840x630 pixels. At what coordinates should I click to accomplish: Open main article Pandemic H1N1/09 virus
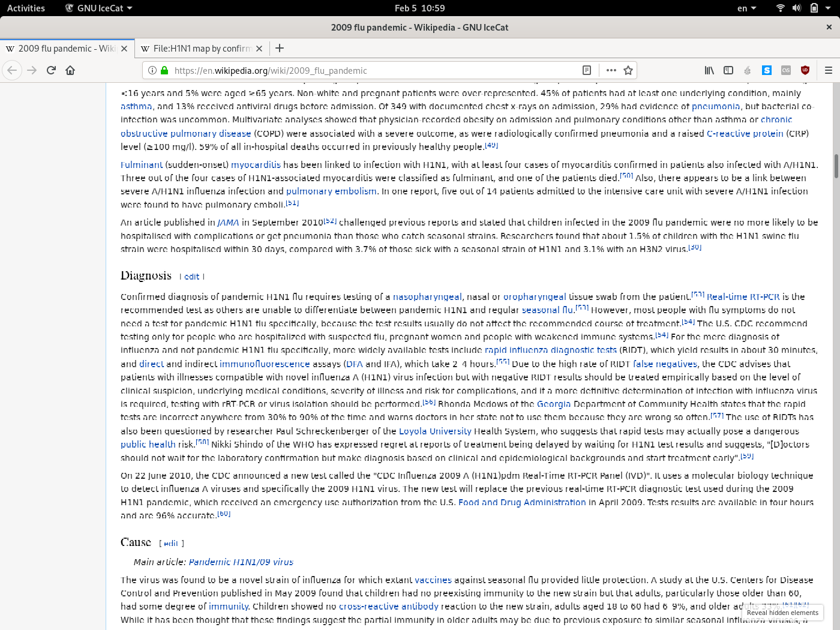coord(241,562)
